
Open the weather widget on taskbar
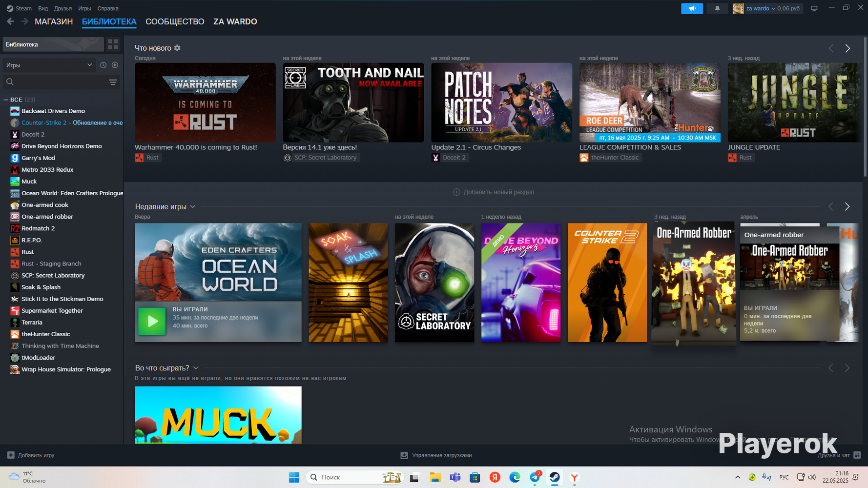point(27,477)
